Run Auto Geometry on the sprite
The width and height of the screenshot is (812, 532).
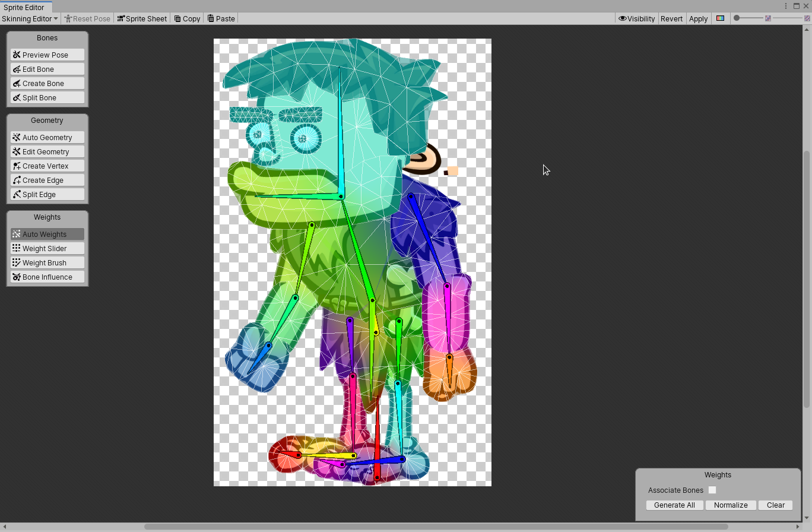point(47,137)
